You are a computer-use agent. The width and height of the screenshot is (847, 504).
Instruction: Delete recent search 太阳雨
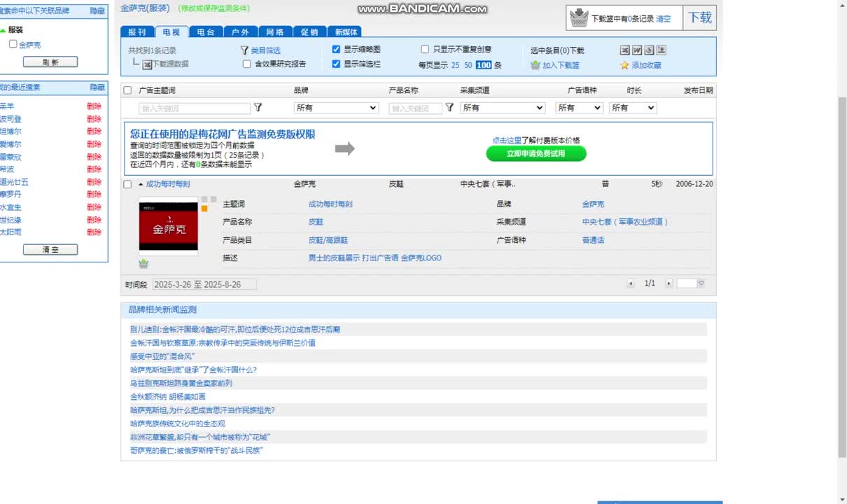(x=94, y=232)
